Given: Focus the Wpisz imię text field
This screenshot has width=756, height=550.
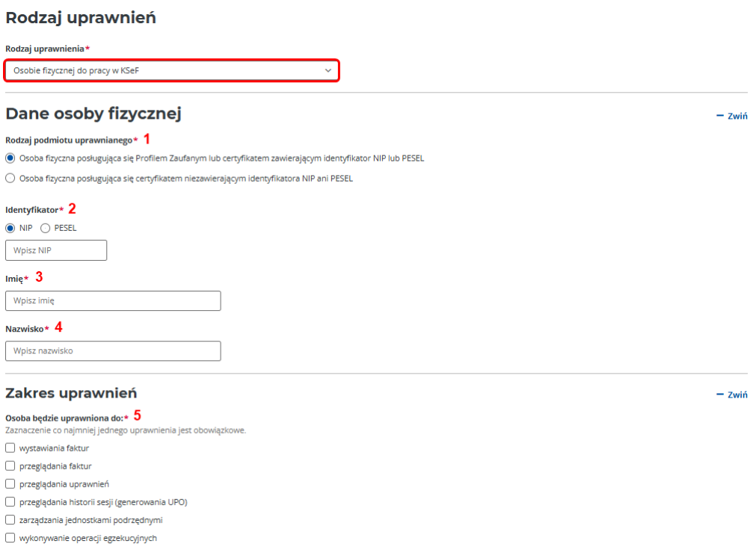Looking at the screenshot, I should [113, 301].
